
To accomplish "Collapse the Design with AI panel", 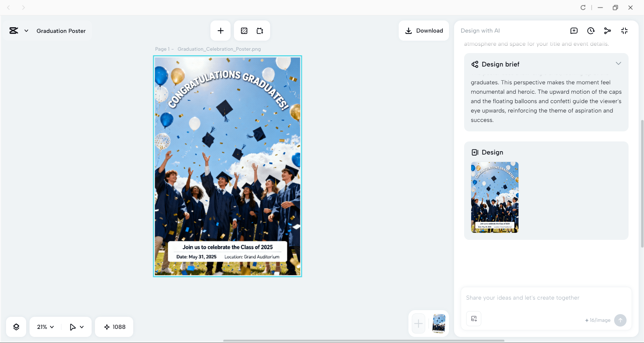I will tap(624, 31).
